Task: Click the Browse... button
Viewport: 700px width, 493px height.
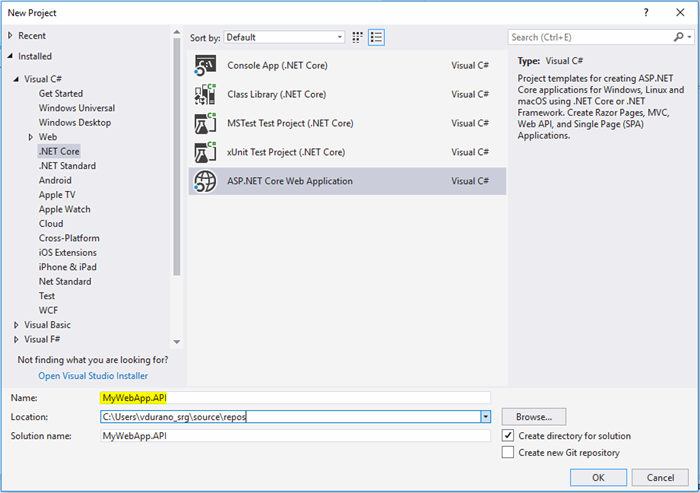Action: tap(534, 417)
